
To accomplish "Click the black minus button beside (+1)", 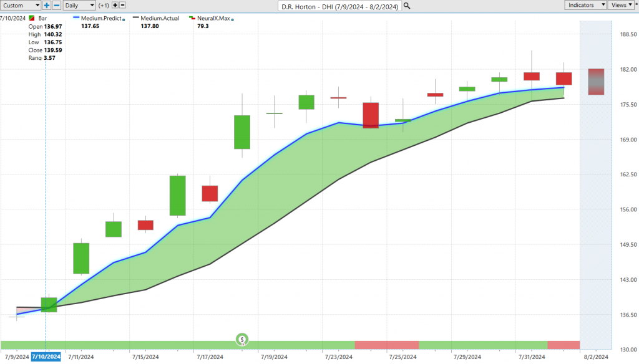I will pos(122,5).
